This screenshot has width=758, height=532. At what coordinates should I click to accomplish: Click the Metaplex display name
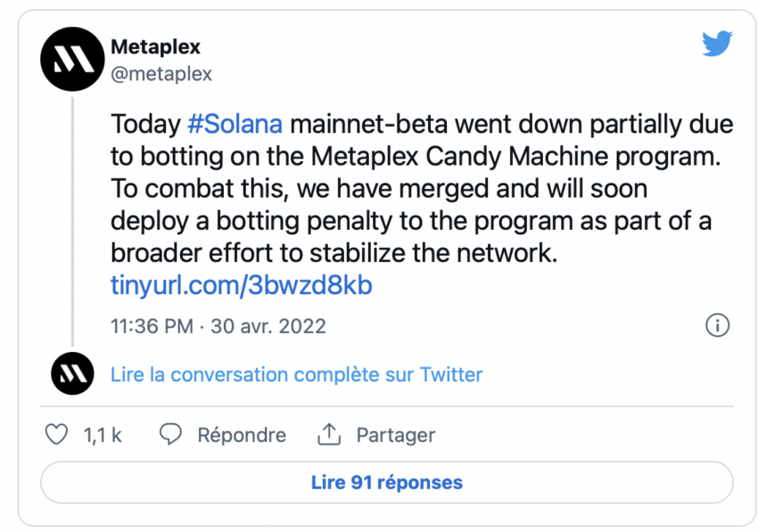click(x=155, y=47)
